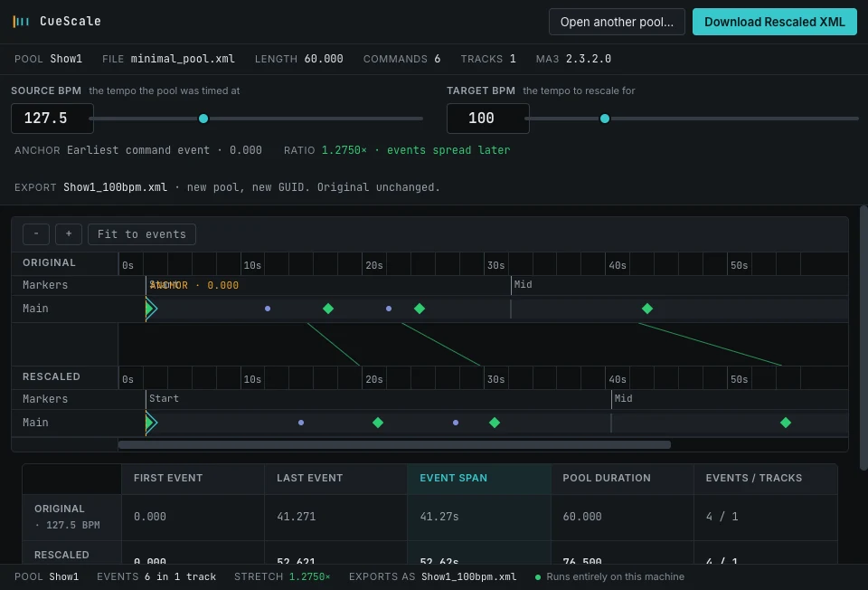Select last green diamond in Rescaled Main track
This screenshot has width=868, height=590.
click(786, 423)
